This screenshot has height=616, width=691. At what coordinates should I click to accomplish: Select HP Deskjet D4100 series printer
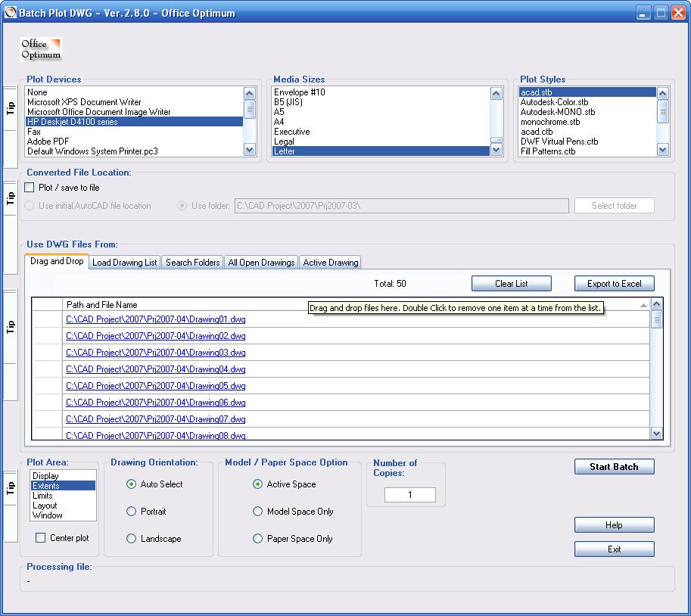[x=133, y=122]
